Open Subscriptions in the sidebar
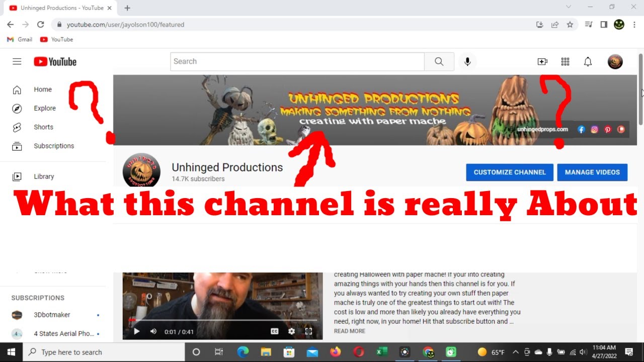 tap(53, 146)
